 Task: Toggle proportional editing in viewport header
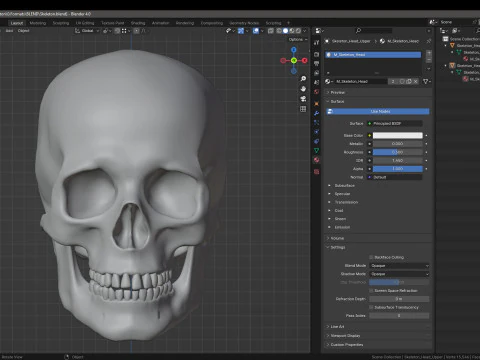tap(137, 31)
